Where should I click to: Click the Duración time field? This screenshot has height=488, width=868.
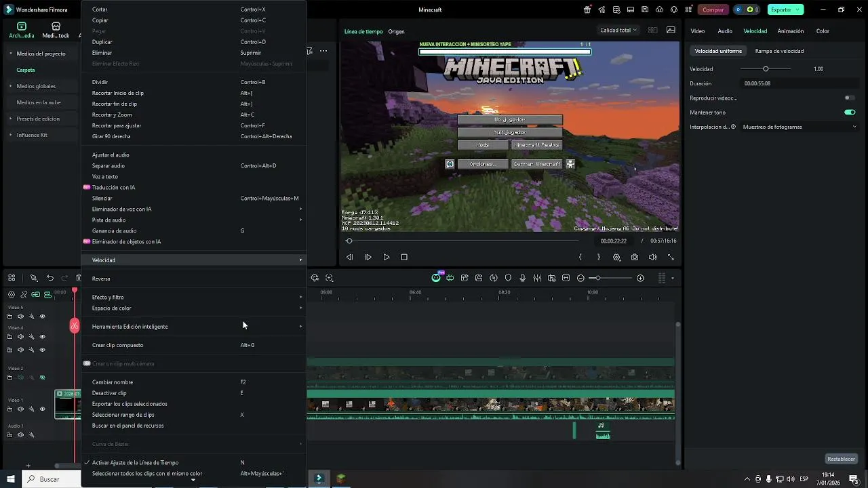tap(800, 83)
